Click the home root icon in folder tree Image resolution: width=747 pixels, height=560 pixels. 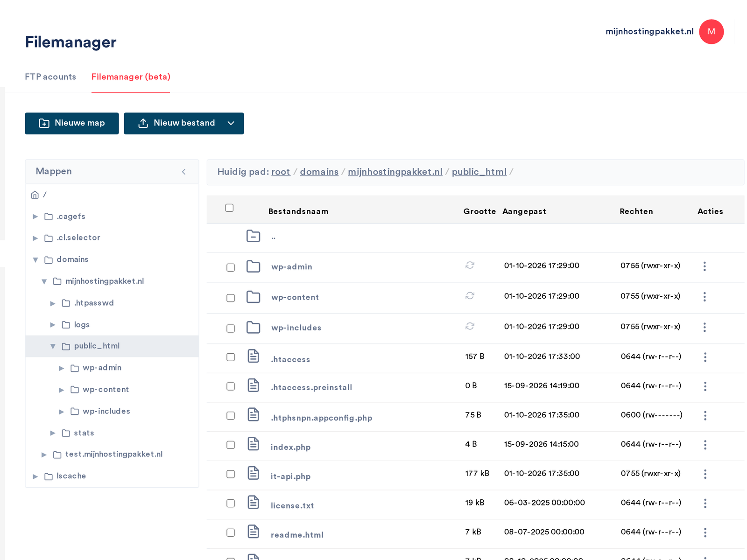click(x=35, y=195)
